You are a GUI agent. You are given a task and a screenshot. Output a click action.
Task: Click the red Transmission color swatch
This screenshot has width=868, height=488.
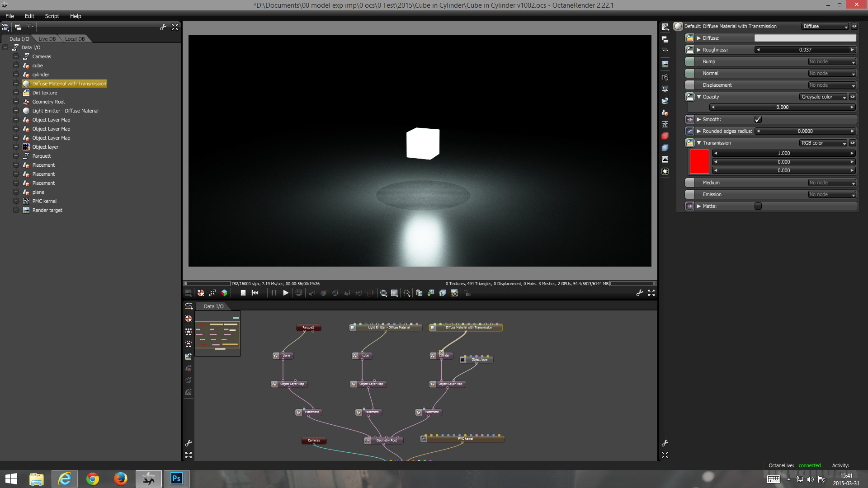[699, 162]
